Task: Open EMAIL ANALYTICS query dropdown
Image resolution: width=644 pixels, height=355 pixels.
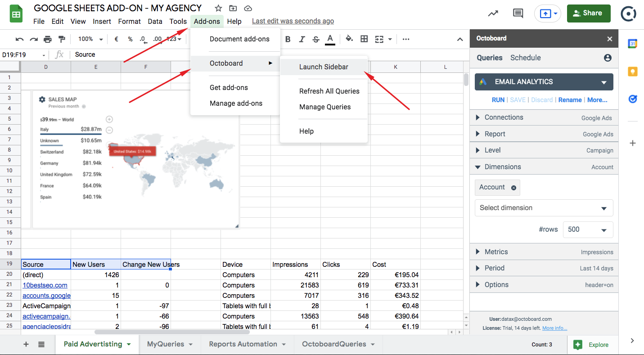Action: pos(544,82)
